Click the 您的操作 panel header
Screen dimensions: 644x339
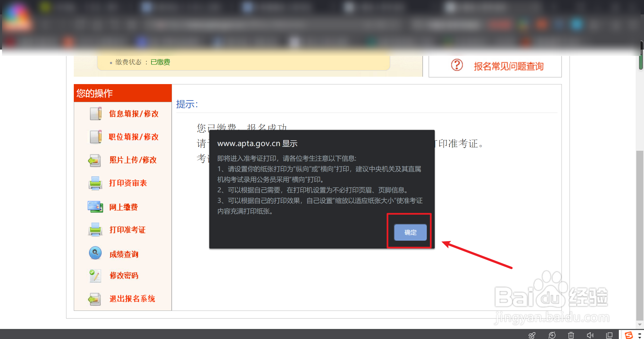(x=123, y=93)
